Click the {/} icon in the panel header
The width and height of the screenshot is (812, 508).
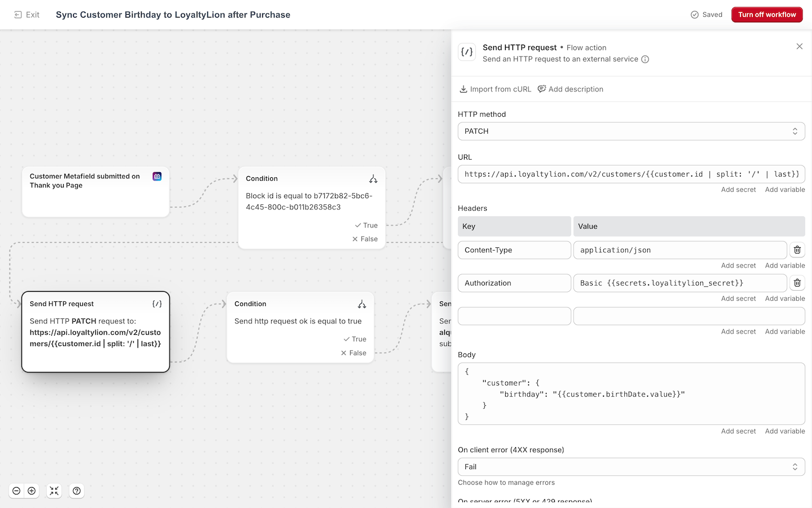(x=467, y=51)
